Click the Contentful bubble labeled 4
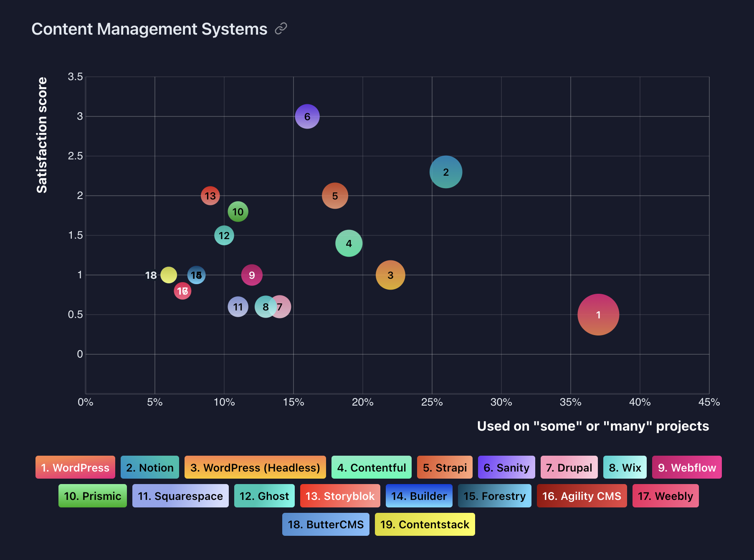 349,243
